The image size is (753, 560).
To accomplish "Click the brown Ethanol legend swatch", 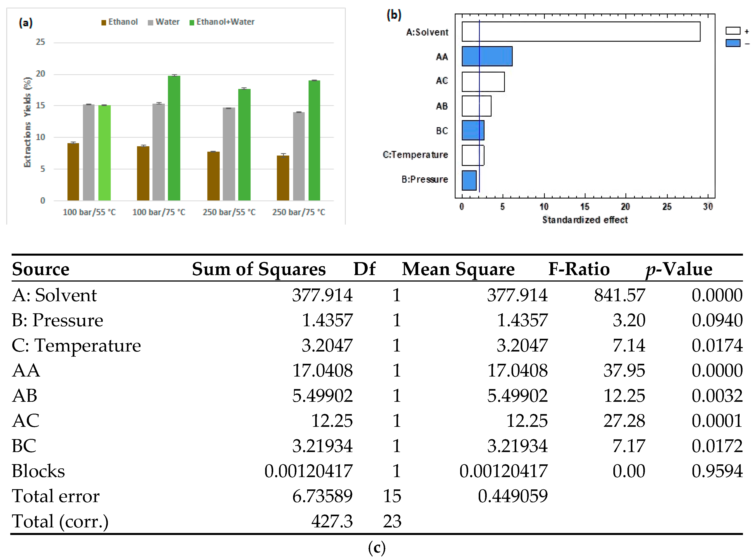I will coord(104,23).
